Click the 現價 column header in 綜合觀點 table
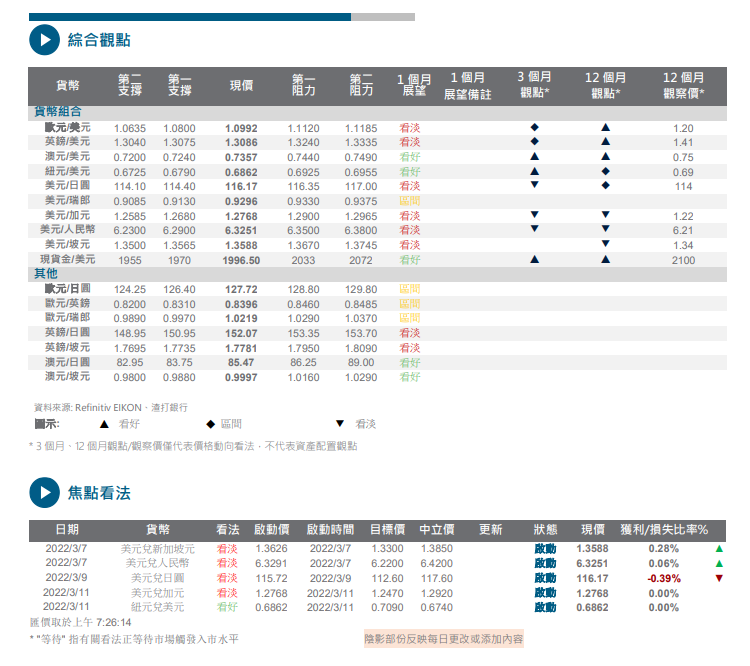Viewport: 750px width, 666px height. pyautogui.click(x=242, y=85)
